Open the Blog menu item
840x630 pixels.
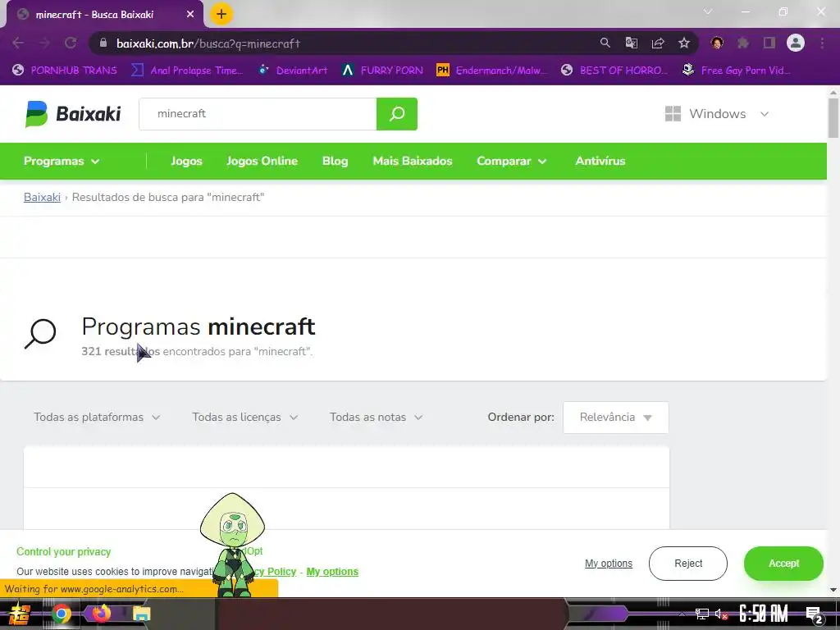(336, 162)
